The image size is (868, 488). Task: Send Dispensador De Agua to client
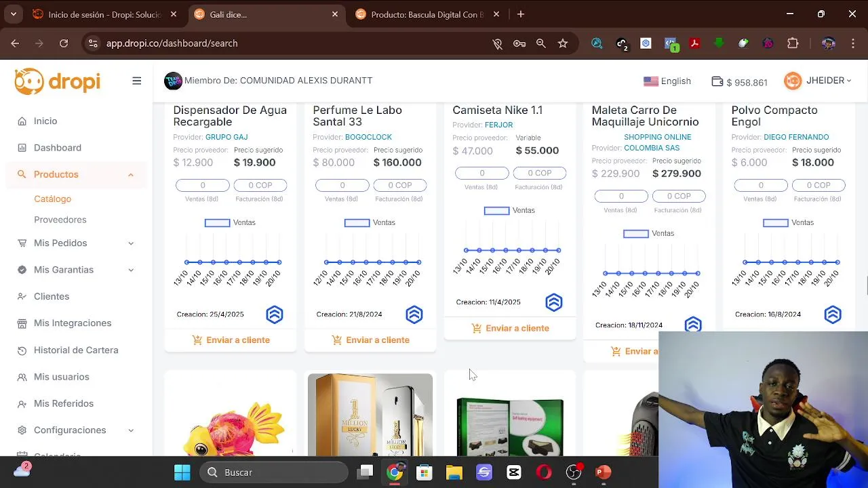[231, 340]
